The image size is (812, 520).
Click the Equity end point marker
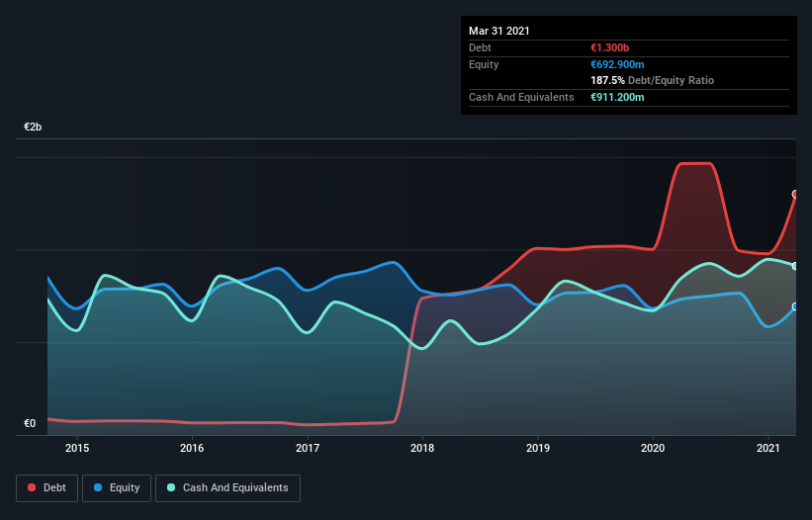tap(795, 306)
